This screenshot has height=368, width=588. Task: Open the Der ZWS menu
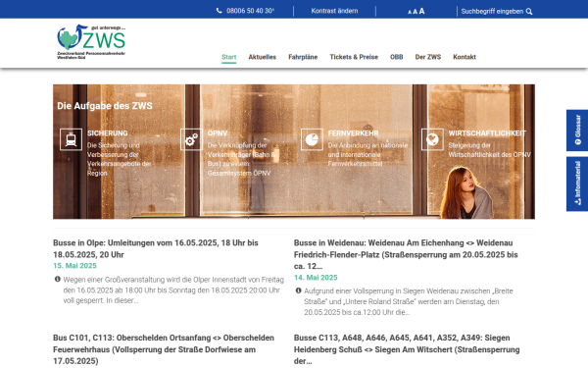pos(428,57)
